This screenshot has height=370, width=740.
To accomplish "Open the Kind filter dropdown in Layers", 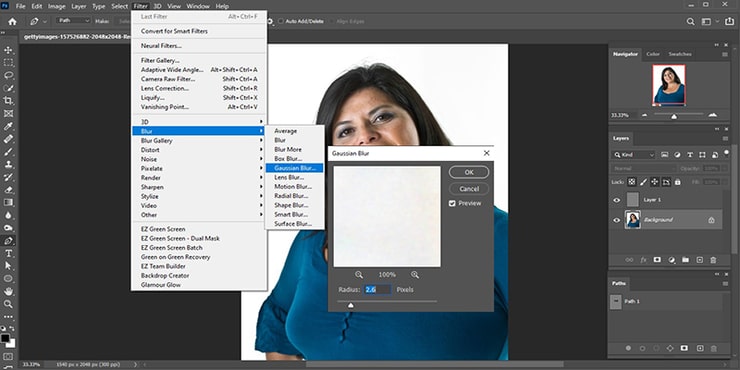I will pyautogui.click(x=634, y=155).
